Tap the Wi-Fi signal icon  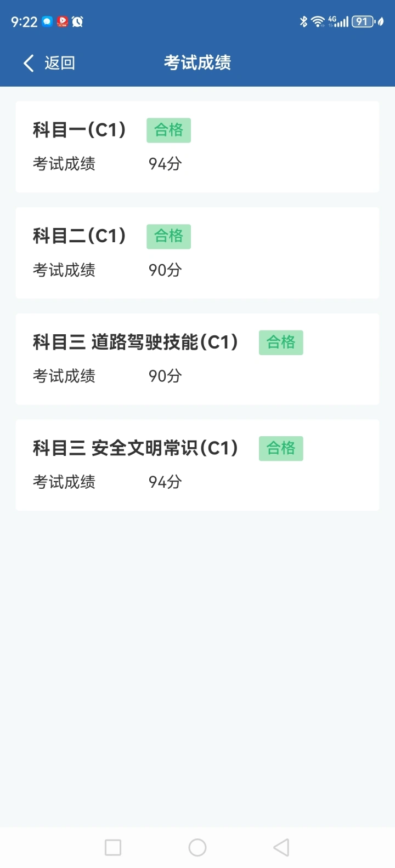[x=318, y=22]
